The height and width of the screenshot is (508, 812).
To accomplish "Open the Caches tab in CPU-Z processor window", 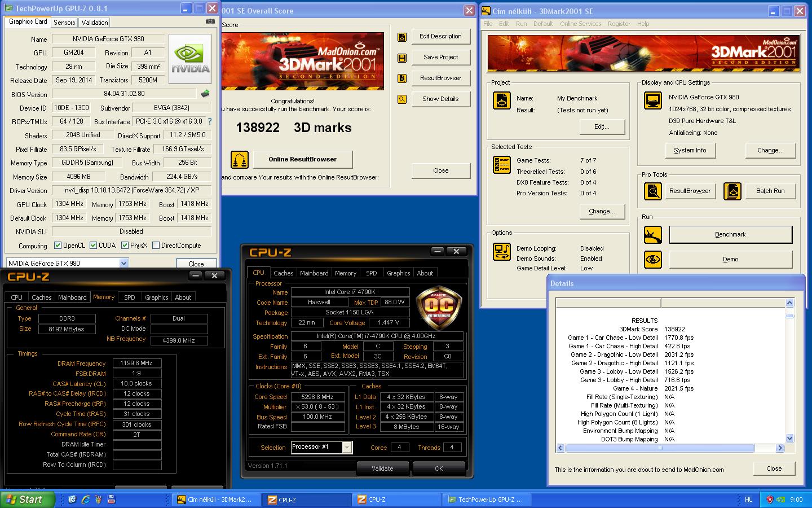I will [283, 273].
